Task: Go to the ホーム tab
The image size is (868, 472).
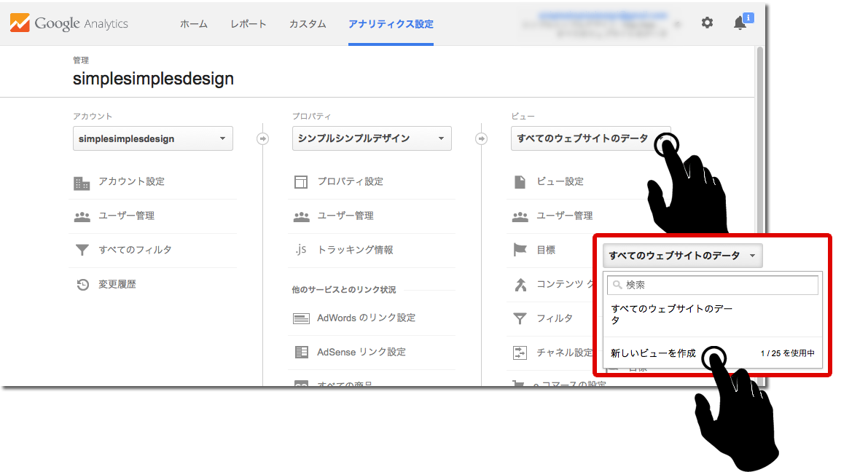Action: pos(194,24)
